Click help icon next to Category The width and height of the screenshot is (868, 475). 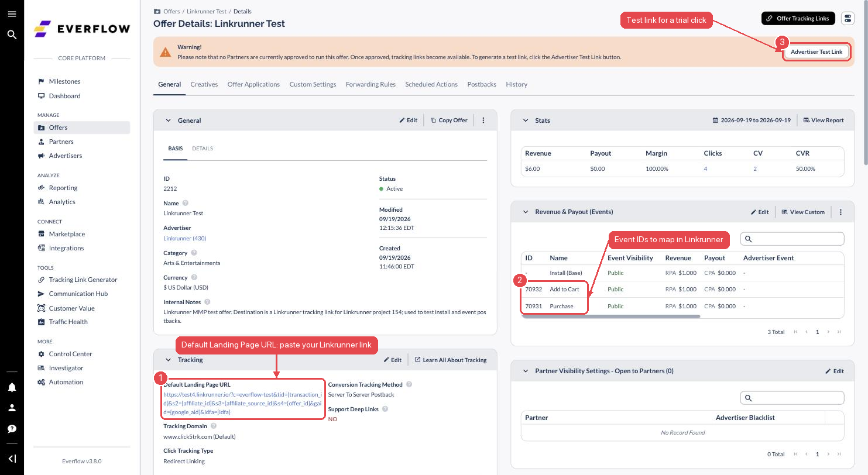click(194, 253)
